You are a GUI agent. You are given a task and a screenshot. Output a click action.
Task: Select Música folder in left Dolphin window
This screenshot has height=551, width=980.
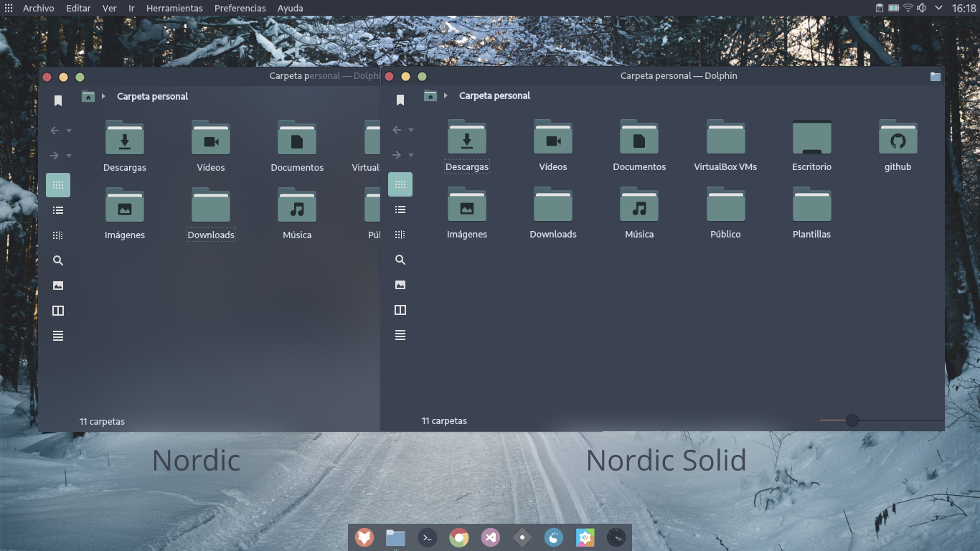click(x=297, y=215)
